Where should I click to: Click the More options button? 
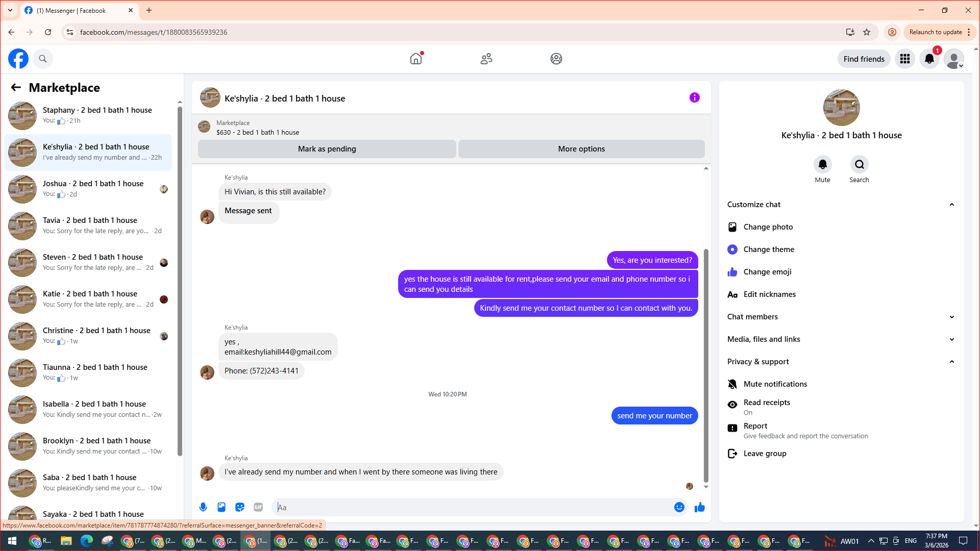pos(581,149)
